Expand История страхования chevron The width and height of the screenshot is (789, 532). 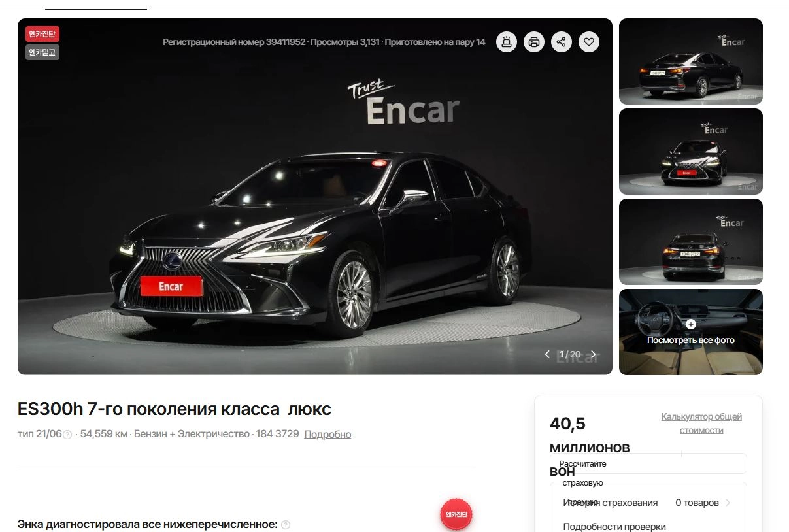[728, 503]
